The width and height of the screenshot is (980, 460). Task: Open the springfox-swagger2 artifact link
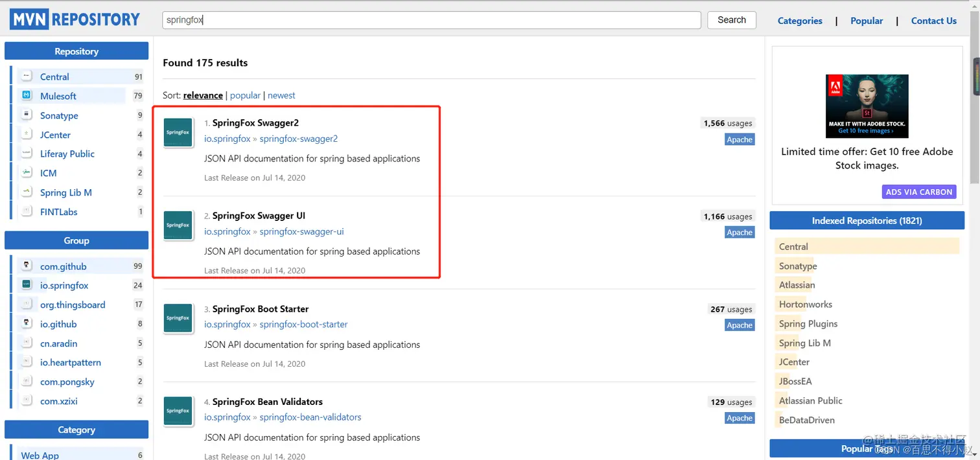[299, 139]
